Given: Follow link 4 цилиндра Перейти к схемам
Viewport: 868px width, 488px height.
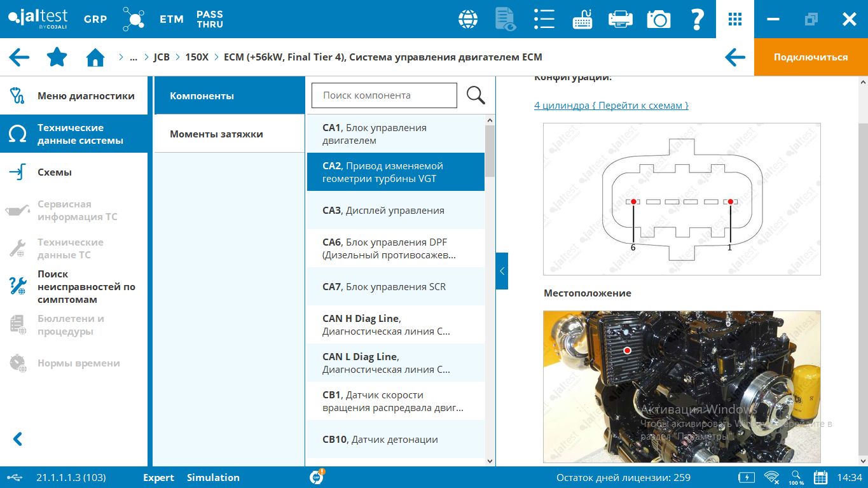Looking at the screenshot, I should coord(611,106).
